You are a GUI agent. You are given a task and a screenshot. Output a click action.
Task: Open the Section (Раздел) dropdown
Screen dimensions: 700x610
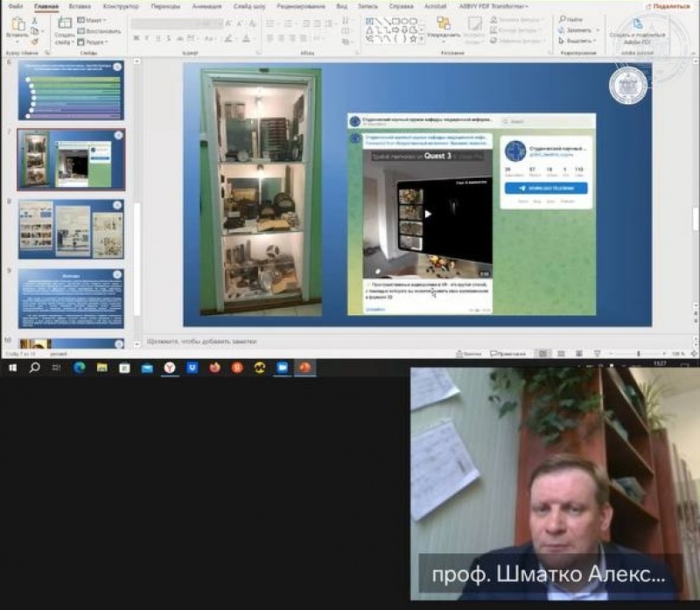pos(94,42)
